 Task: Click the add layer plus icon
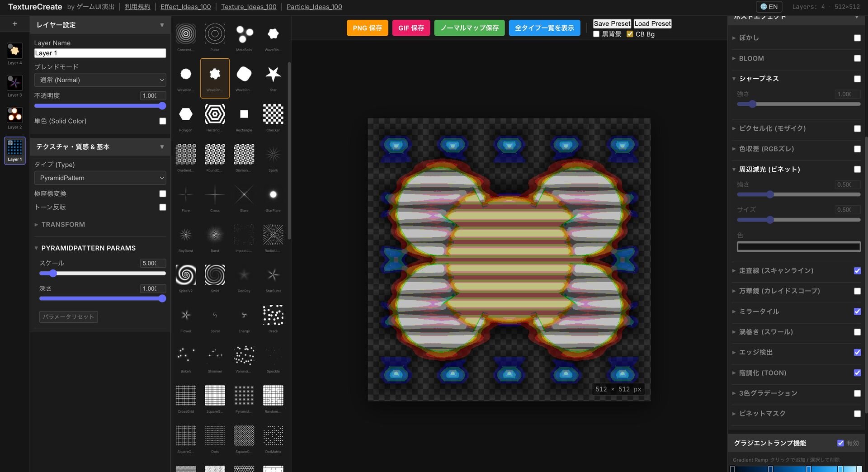[14, 24]
